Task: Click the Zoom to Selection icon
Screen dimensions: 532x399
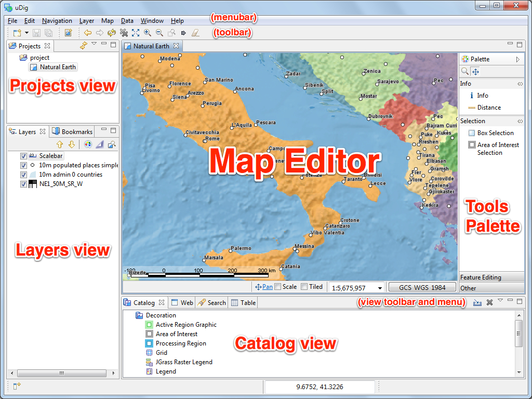Action: pyautogui.click(x=171, y=33)
